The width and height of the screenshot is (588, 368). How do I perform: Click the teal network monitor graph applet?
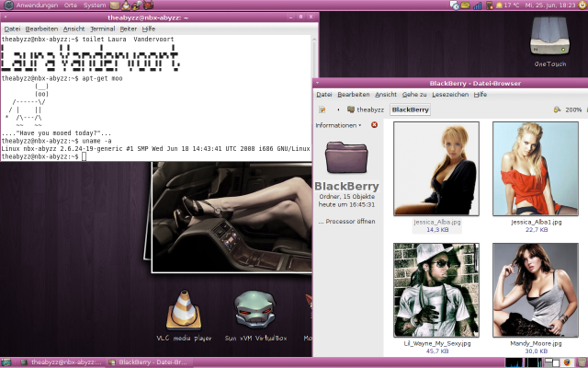point(533,362)
